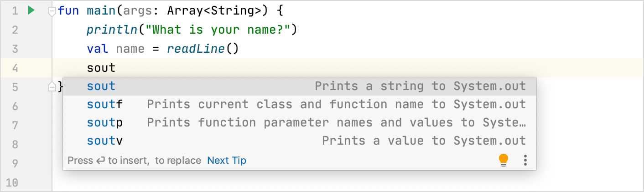Select the sout completion suggestion
This screenshot has width=644, height=192.
click(101, 86)
